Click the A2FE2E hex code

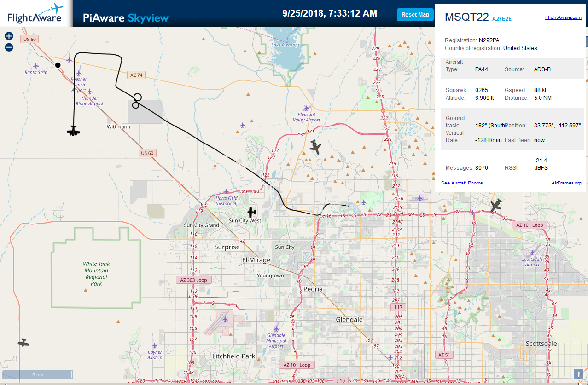[x=502, y=19]
